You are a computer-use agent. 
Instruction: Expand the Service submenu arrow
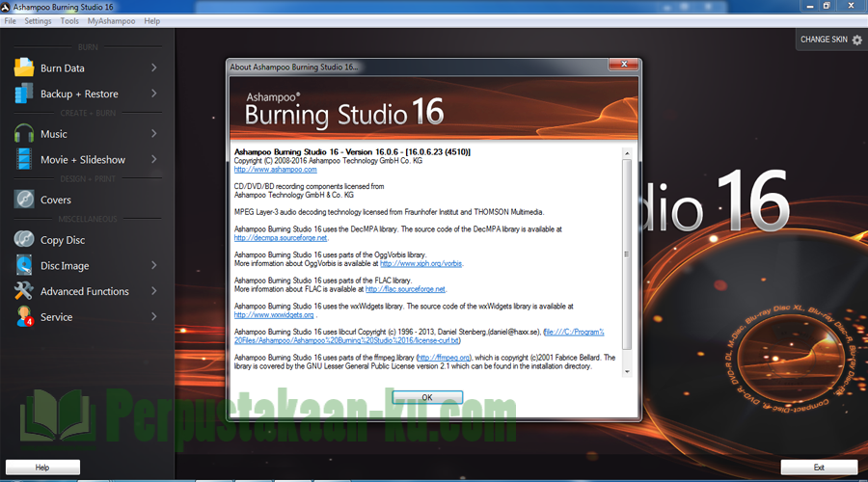154,316
